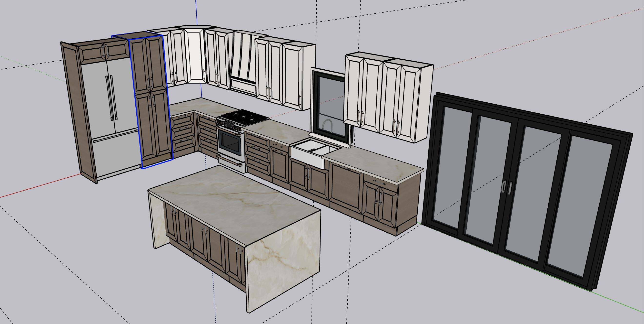Click the dishwasher panel right of sink
The image size is (644, 324).
tap(346, 185)
